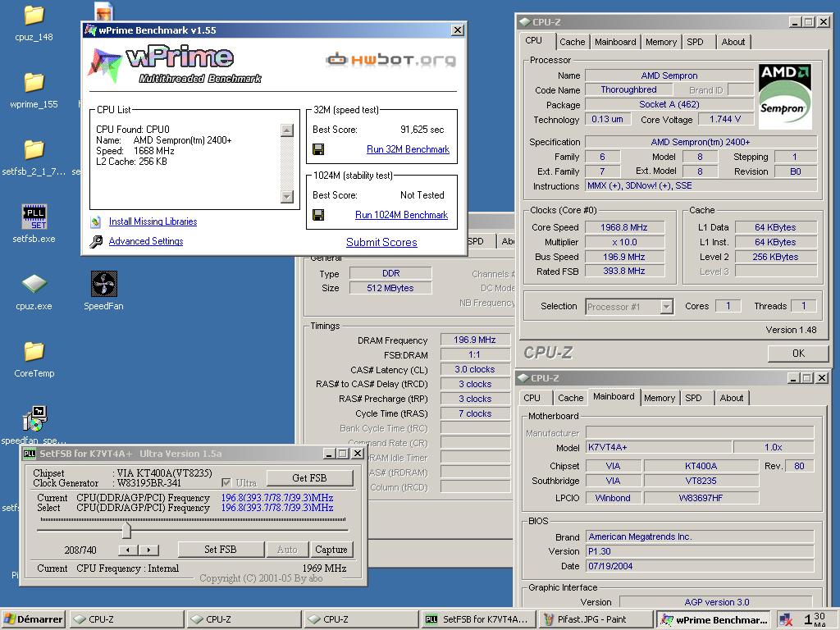Open the Processor #1 selection dropdown
Image resolution: width=840 pixels, height=630 pixels.
point(666,307)
